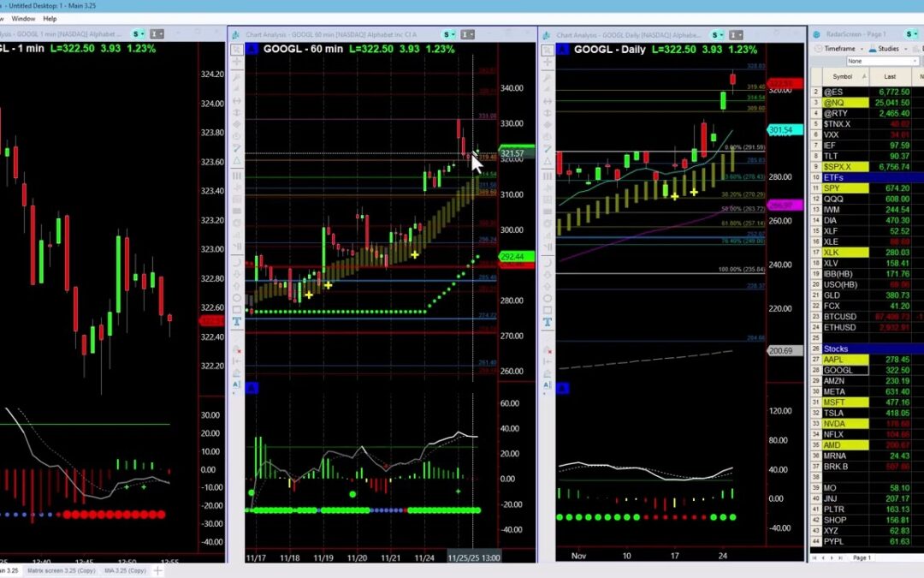
Task: Click the Timeframe clock icon in RadarScreen
Action: tap(818, 48)
